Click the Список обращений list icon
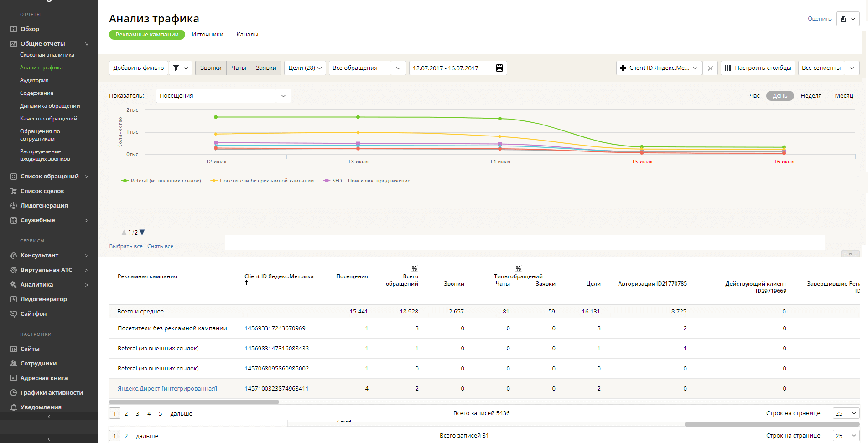The width and height of the screenshot is (868, 443). (14, 177)
